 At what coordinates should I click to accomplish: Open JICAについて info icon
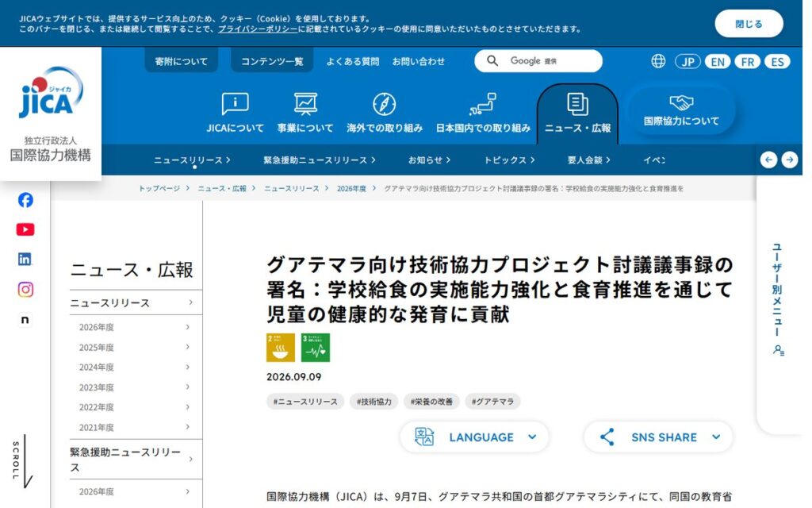click(x=235, y=104)
